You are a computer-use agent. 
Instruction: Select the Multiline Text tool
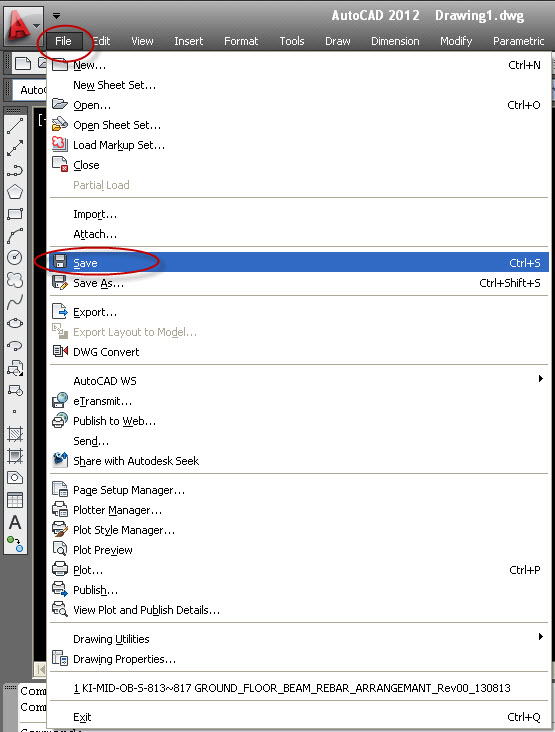coord(15,522)
